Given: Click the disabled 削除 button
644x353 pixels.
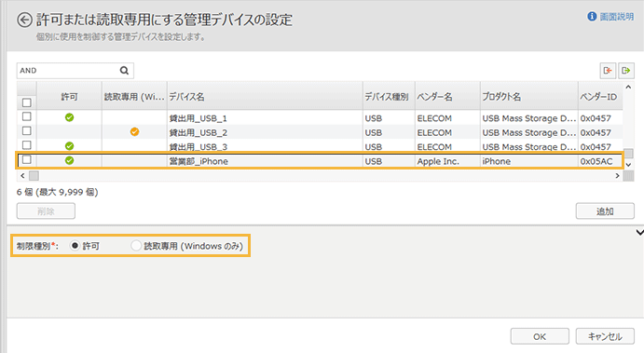Looking at the screenshot, I should [46, 211].
